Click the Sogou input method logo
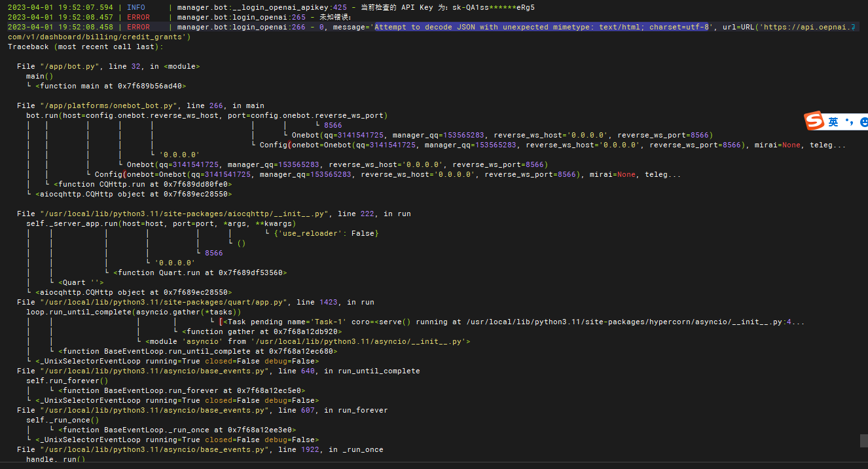This screenshot has width=868, height=469. 814,121
